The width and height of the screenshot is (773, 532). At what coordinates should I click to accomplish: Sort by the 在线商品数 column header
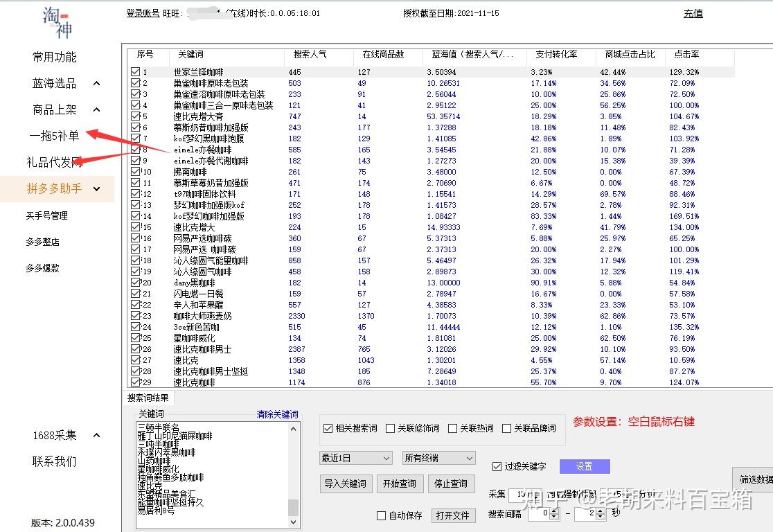point(388,54)
